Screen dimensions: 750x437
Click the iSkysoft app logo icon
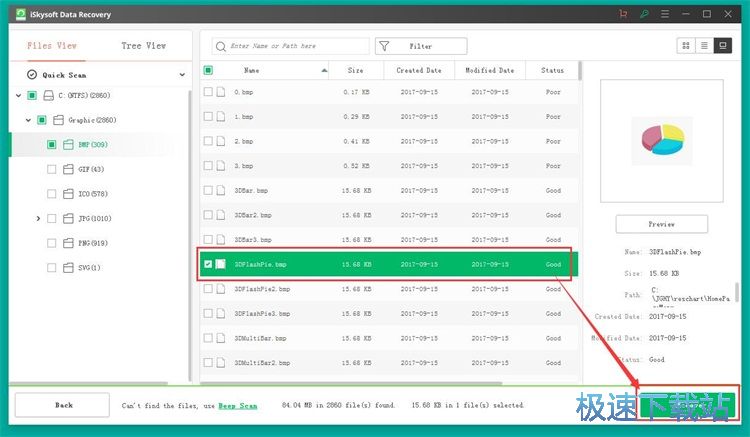(x=21, y=14)
